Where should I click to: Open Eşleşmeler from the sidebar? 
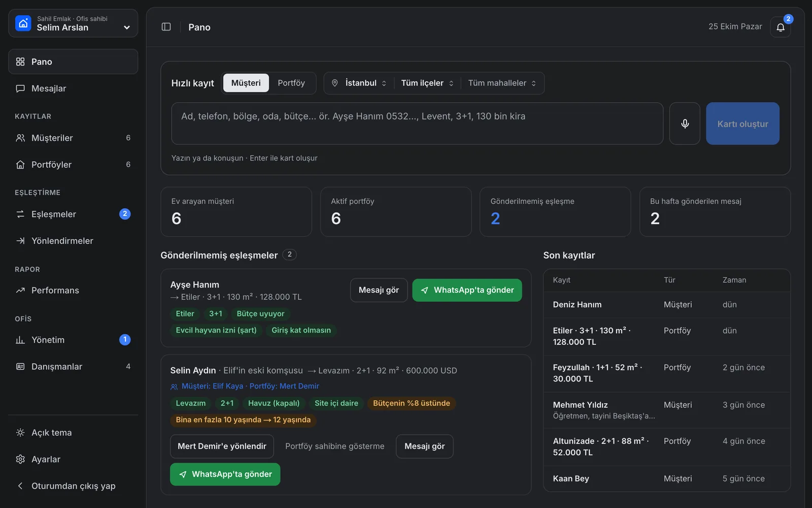pos(73,214)
